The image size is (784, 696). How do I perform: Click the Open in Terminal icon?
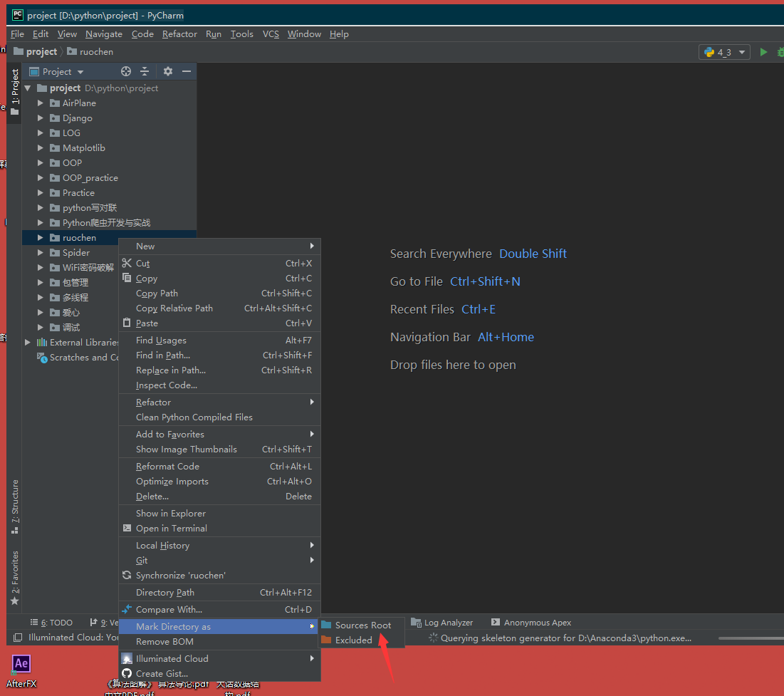(x=127, y=529)
